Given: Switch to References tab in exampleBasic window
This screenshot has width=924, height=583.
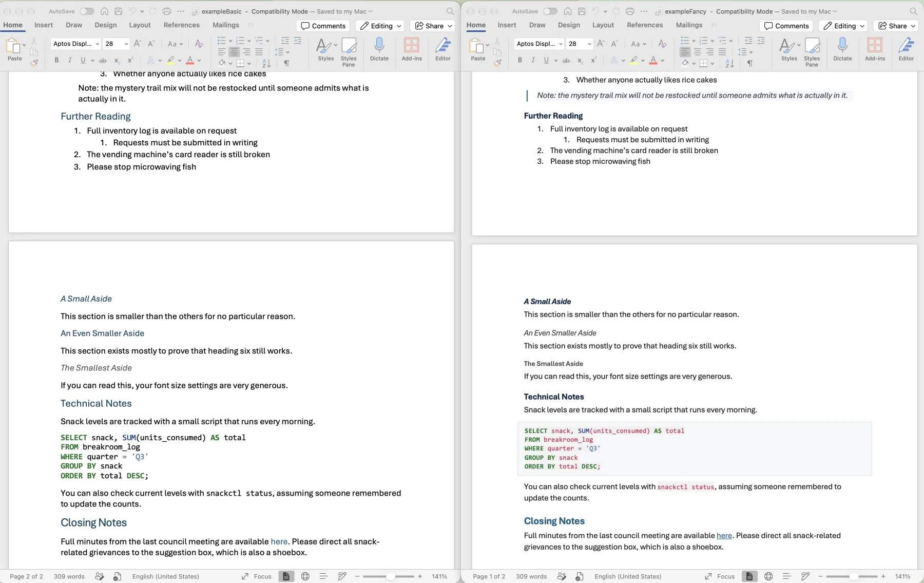Looking at the screenshot, I should [182, 25].
